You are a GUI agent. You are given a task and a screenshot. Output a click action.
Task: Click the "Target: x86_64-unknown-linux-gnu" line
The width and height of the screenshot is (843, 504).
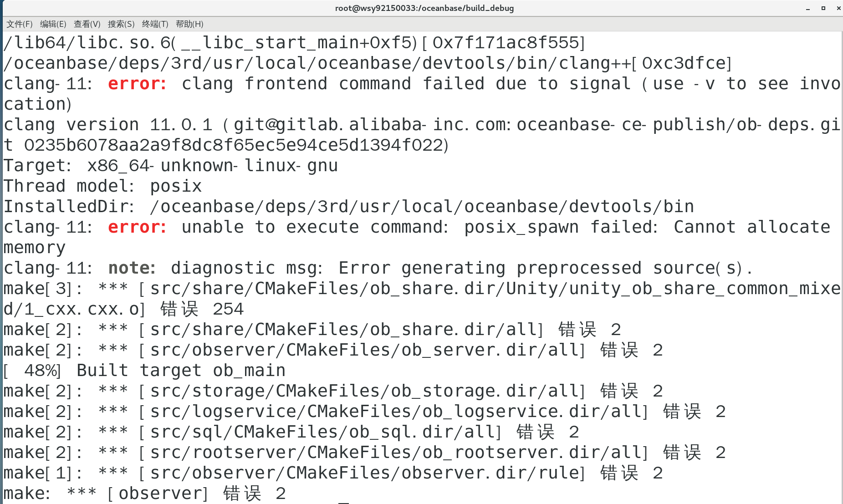(171, 166)
